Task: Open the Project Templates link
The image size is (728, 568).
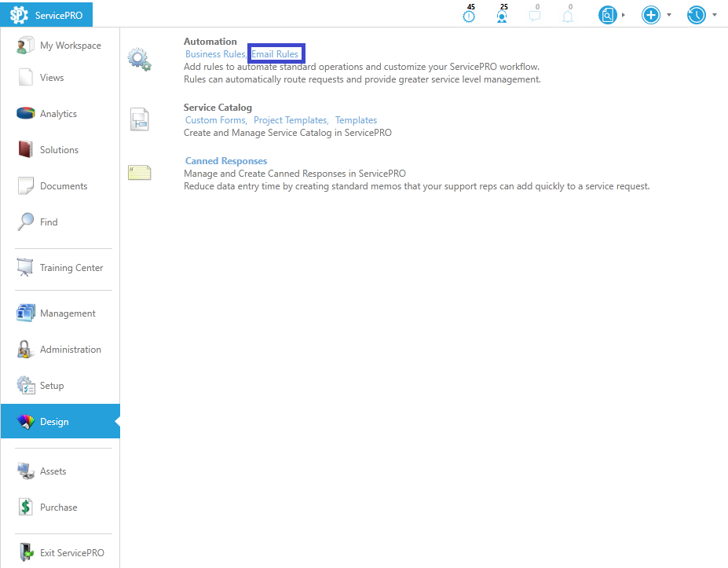Action: (290, 120)
